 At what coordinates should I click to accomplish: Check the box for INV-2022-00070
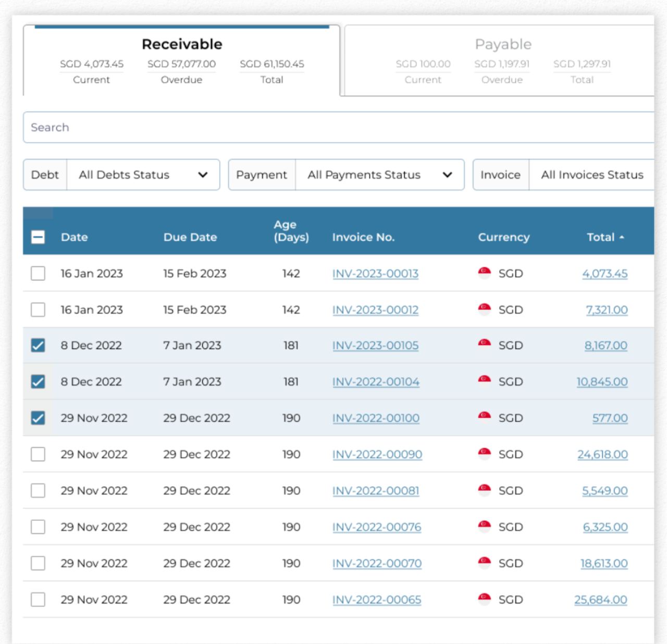(x=38, y=563)
